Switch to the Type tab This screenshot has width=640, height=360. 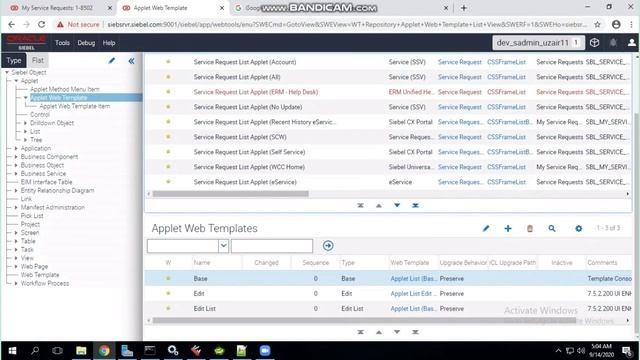[13, 60]
